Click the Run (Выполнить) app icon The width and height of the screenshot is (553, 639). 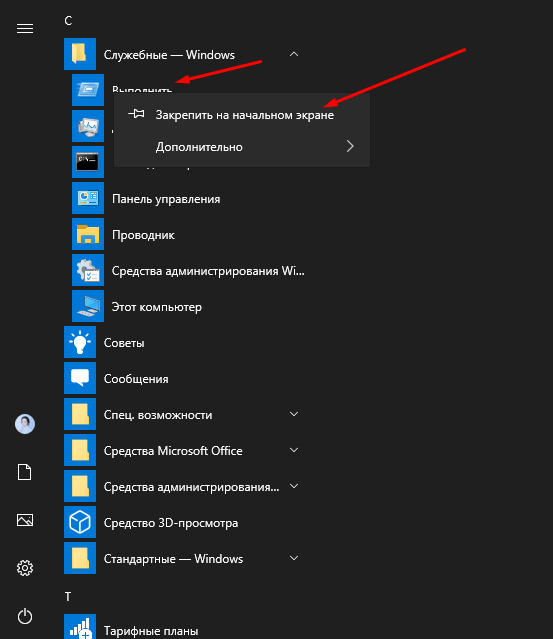88,90
